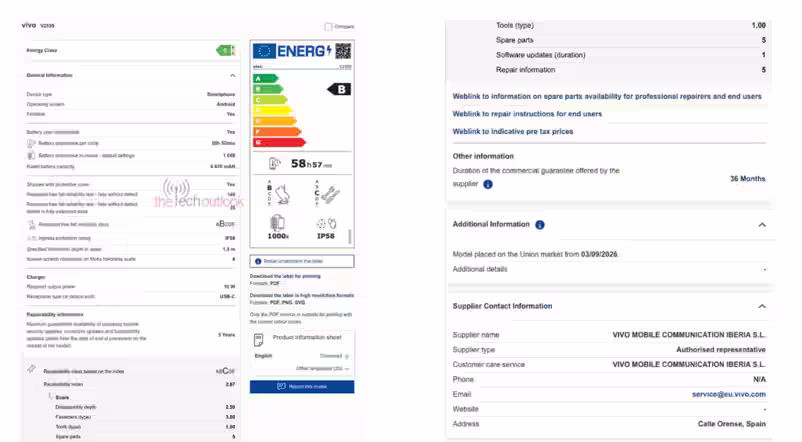Click the yellow D class bar
The width and height of the screenshot is (802, 442).
(x=273, y=110)
